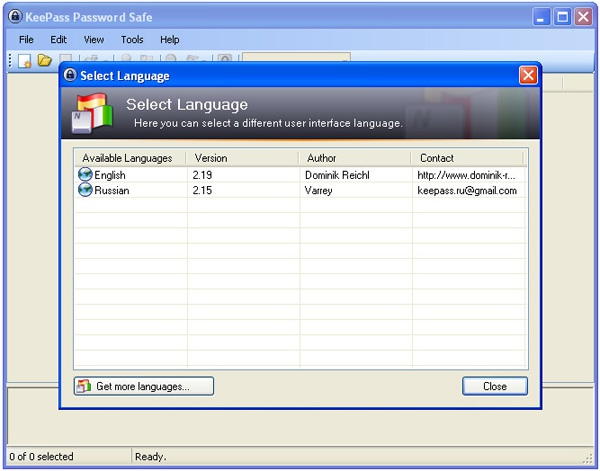Click the globe icon next to English
The width and height of the screenshot is (600, 471).
(85, 174)
